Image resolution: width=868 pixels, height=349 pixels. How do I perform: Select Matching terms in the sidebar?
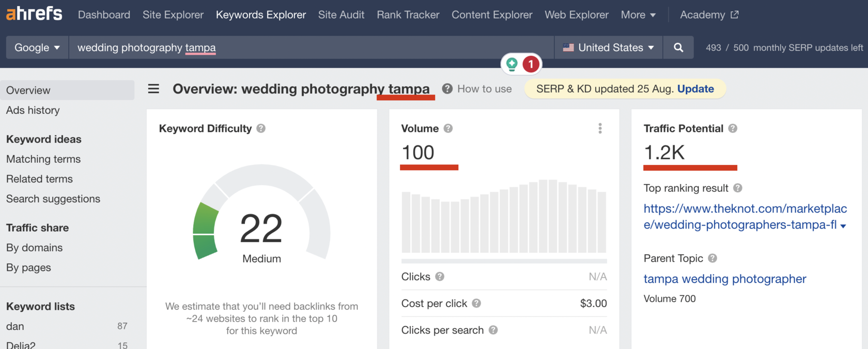coord(43,159)
